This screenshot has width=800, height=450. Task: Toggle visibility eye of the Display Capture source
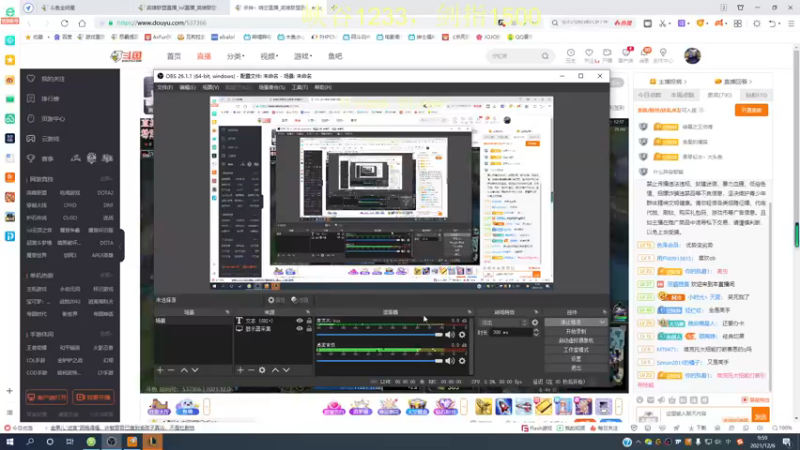[x=299, y=329]
